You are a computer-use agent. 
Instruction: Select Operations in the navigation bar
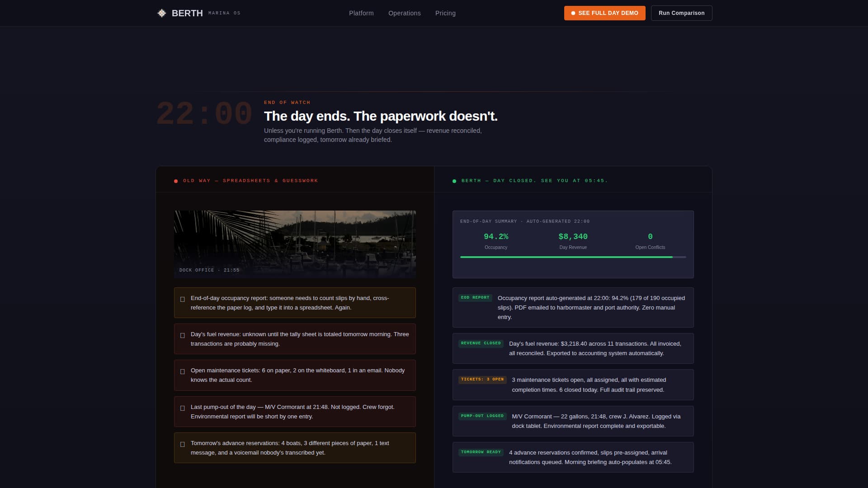[404, 13]
